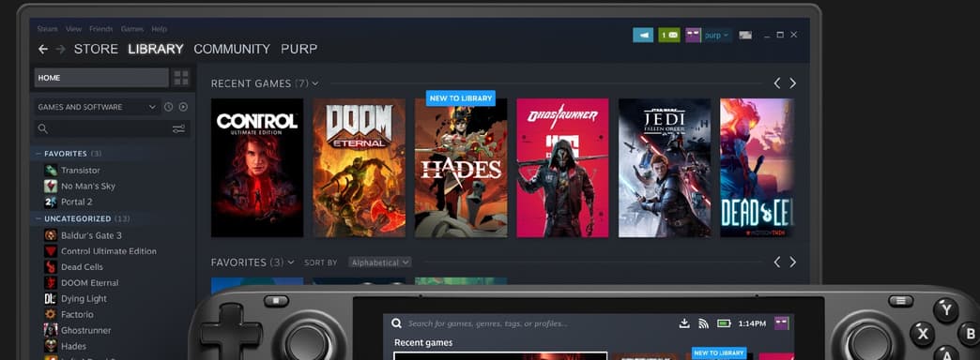Select Hades in sidebar list
Screen dimensions: 980x360
(x=74, y=346)
